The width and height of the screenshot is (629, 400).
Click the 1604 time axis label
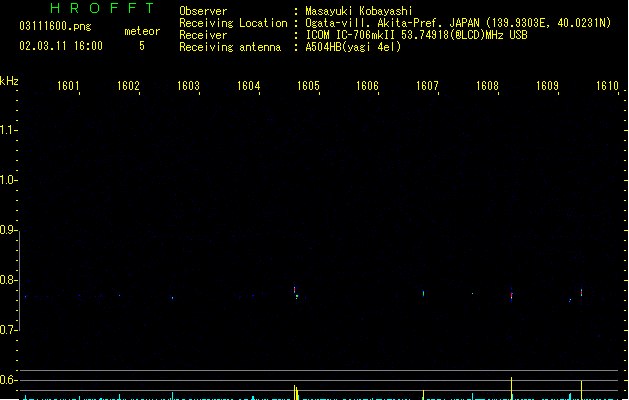248,86
